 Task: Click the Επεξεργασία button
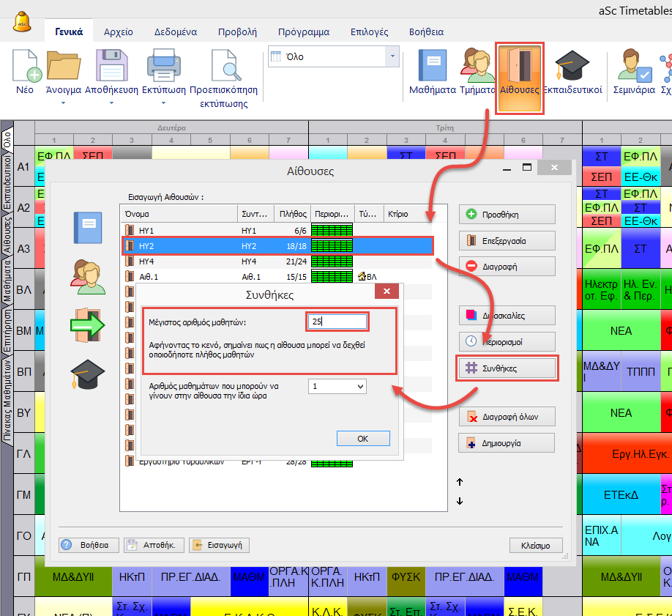point(507,240)
